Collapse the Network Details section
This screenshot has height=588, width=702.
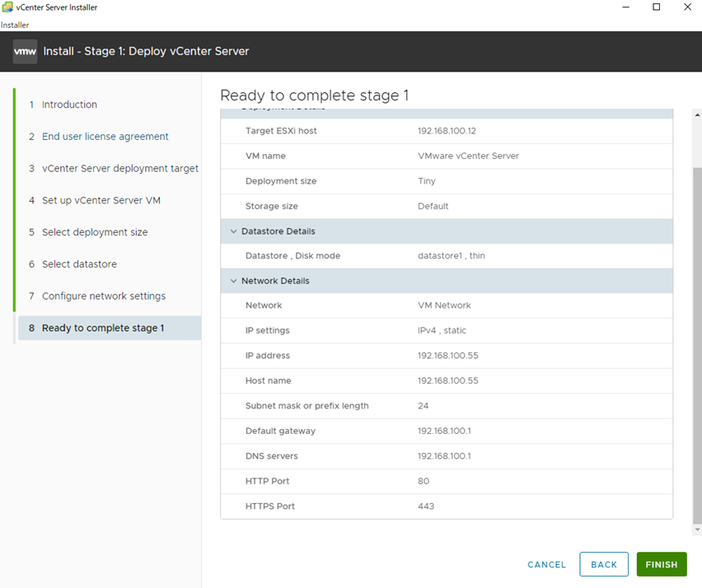234,281
